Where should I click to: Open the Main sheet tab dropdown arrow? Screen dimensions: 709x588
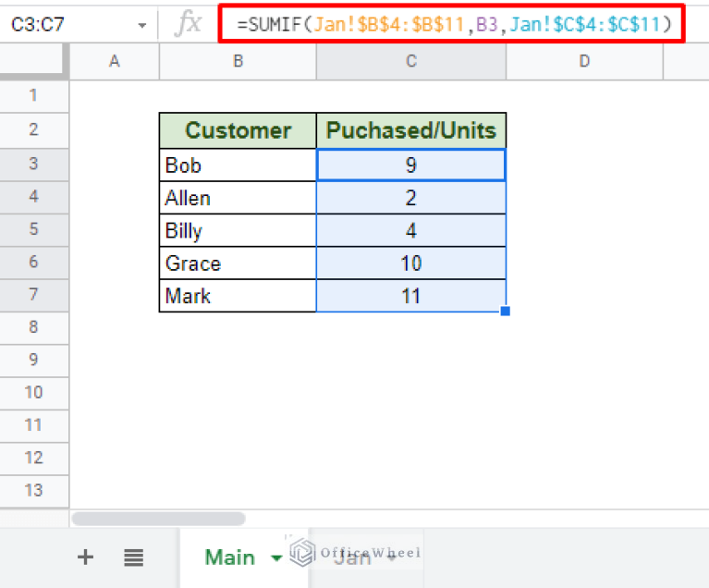click(276, 558)
